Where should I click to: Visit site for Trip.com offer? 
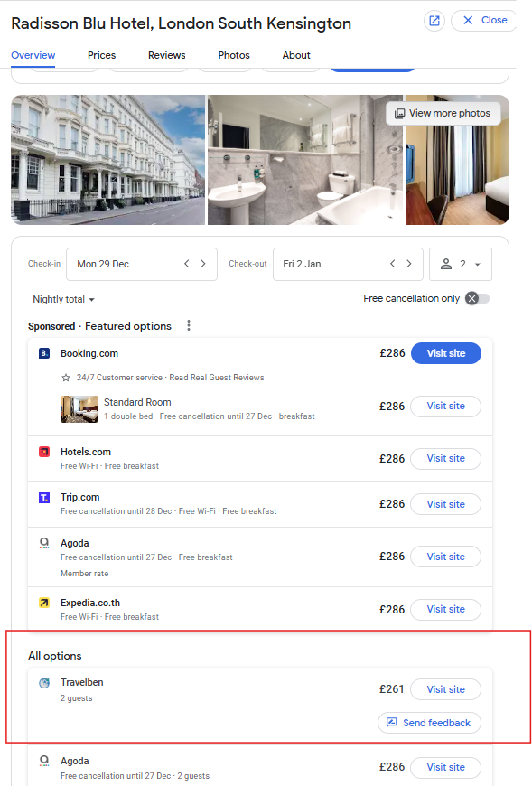click(446, 504)
